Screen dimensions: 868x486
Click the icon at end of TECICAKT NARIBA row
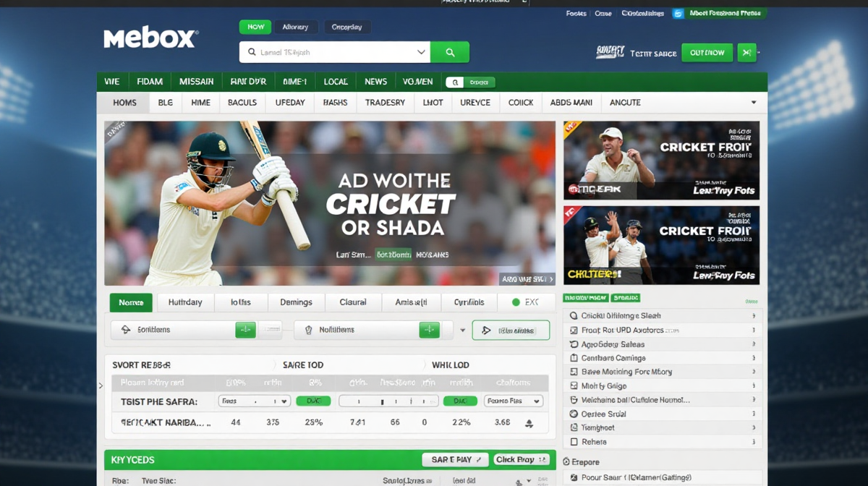(x=528, y=423)
